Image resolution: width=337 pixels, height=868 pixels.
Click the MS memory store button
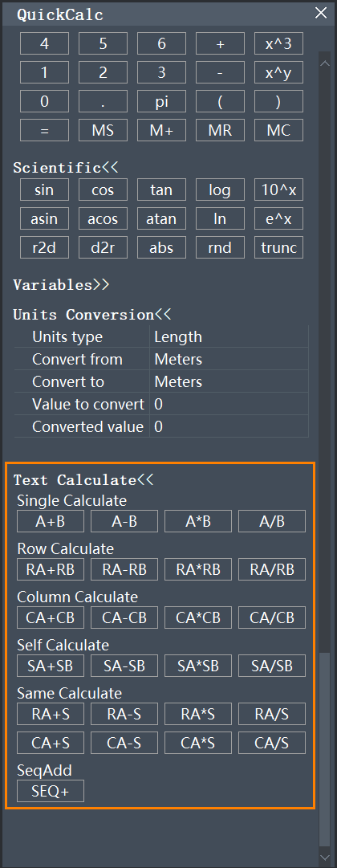(103, 130)
